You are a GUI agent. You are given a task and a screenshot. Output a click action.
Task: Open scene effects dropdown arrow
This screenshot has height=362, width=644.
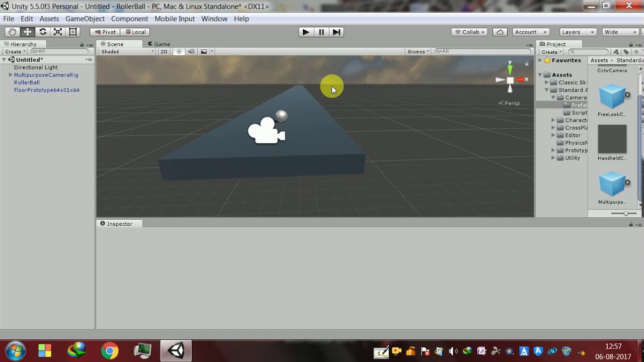pos(212,51)
